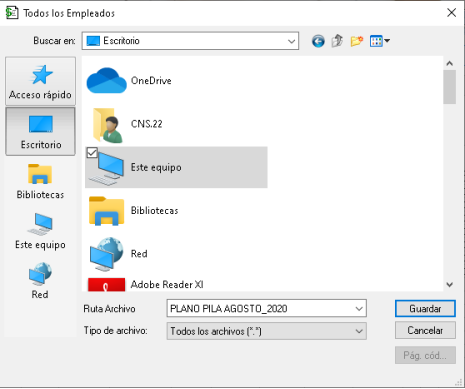Image resolution: width=465 pixels, height=389 pixels.
Task: Select the Adobe Reader XI icon
Action: click(106, 285)
